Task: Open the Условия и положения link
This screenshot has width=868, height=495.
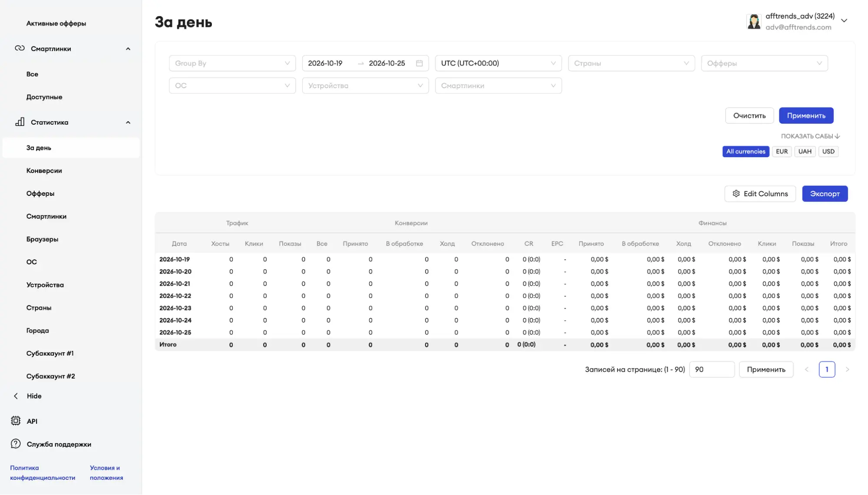Action: tap(106, 473)
